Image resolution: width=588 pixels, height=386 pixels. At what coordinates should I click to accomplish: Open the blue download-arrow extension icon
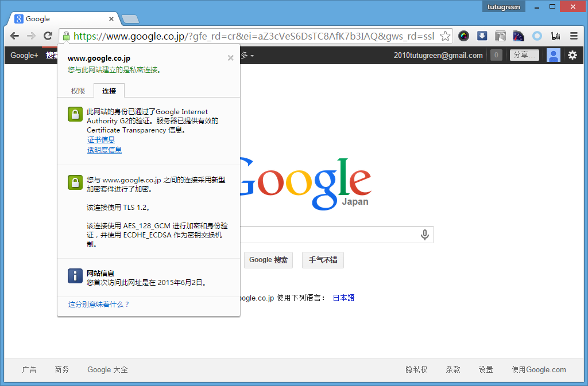point(482,36)
